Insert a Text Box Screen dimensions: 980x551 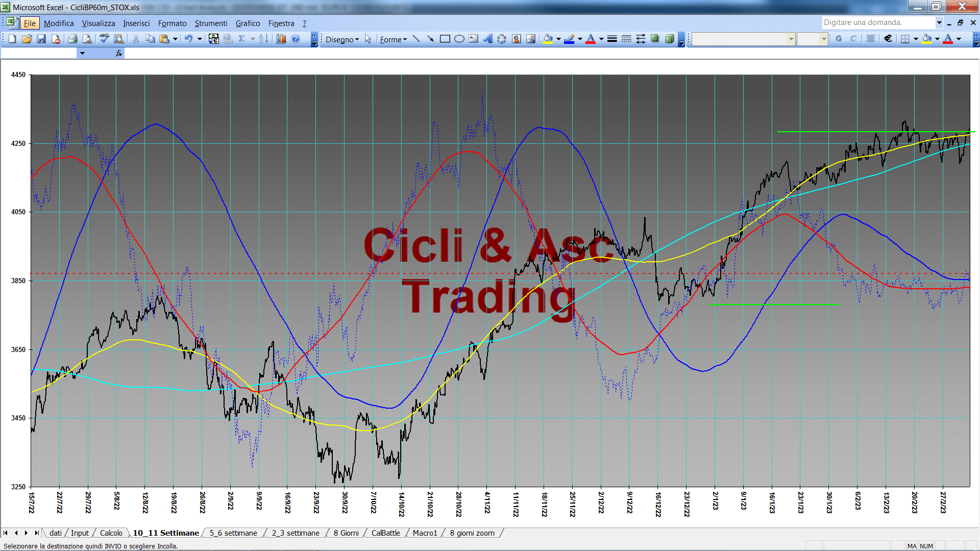click(473, 39)
